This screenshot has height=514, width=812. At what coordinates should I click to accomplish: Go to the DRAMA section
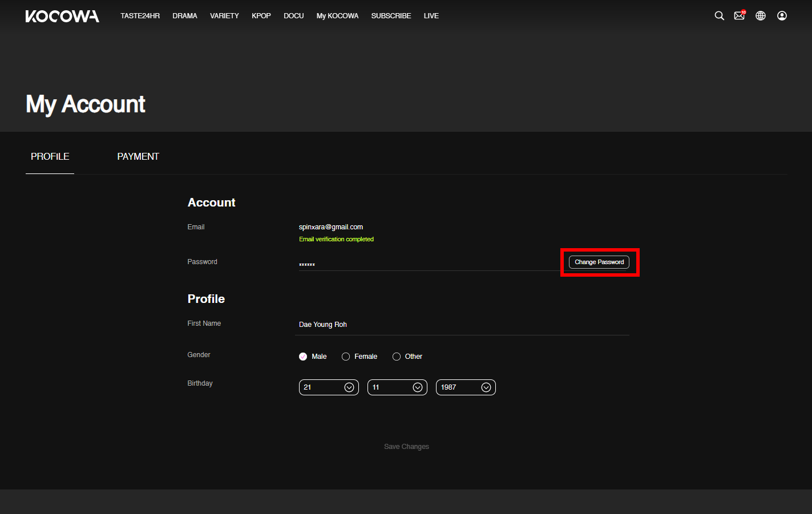pos(185,16)
